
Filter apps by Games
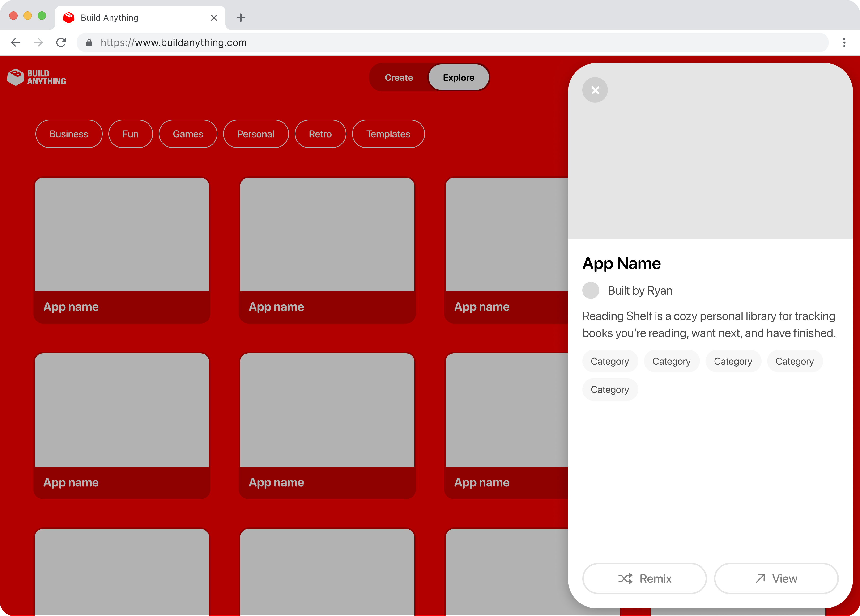[x=188, y=134]
